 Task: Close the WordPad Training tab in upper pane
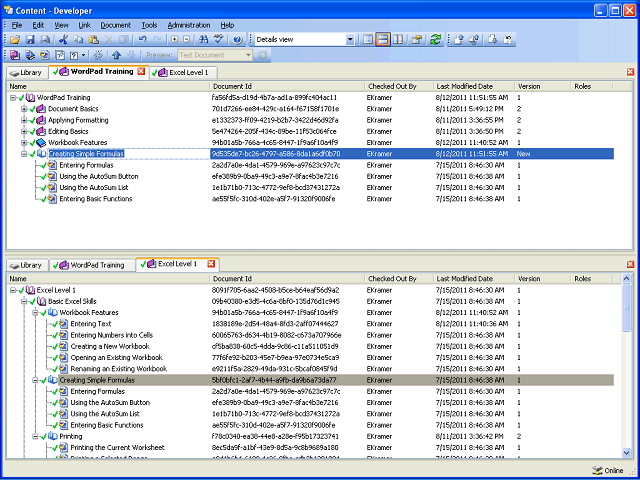click(141, 71)
